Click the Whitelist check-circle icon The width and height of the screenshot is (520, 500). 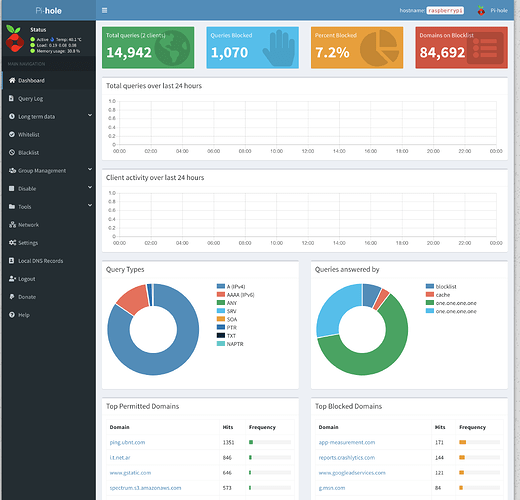point(12,134)
